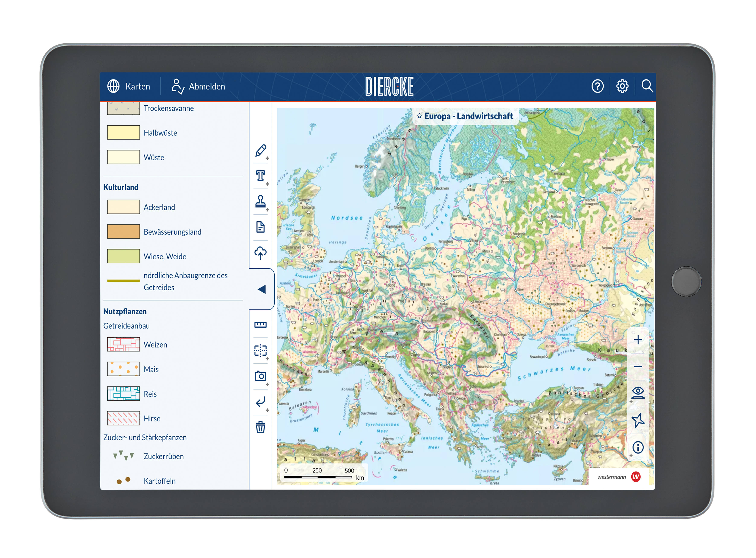Image resolution: width=756 pixels, height=558 pixels.
Task: Click the Wüste color swatch
Action: (x=123, y=157)
